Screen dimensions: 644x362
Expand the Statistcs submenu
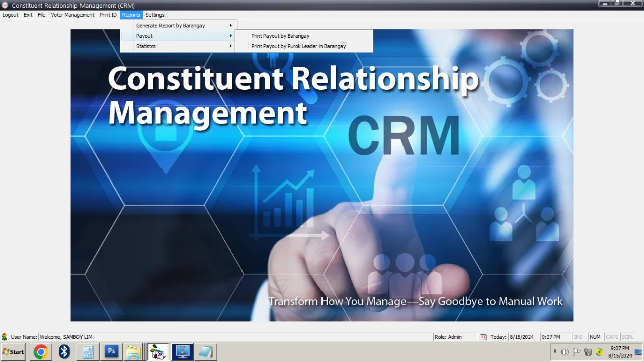[x=178, y=46]
